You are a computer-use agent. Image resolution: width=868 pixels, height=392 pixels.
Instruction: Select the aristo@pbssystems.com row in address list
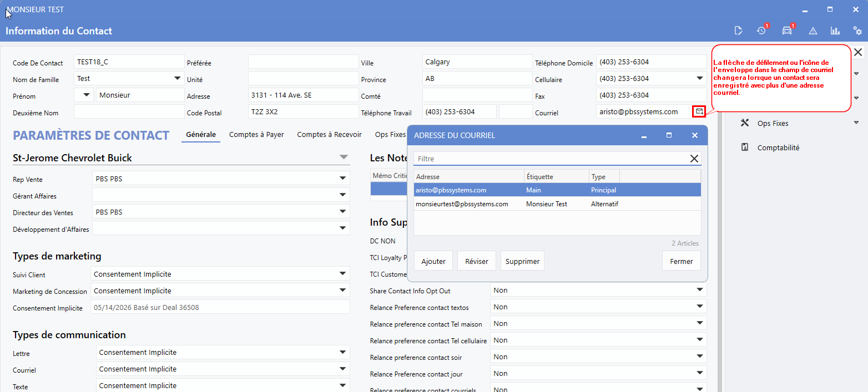(557, 190)
